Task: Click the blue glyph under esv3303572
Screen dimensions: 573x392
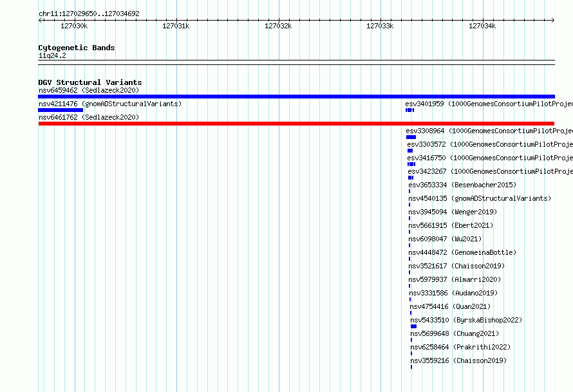Action: click(410, 151)
